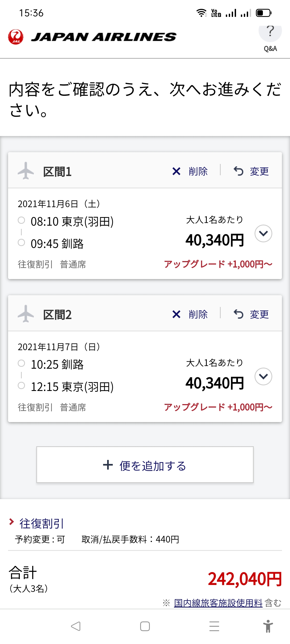Tap the 08:10 東京(羽田) departure row
The width and height of the screenshot is (290, 644).
pos(72,222)
